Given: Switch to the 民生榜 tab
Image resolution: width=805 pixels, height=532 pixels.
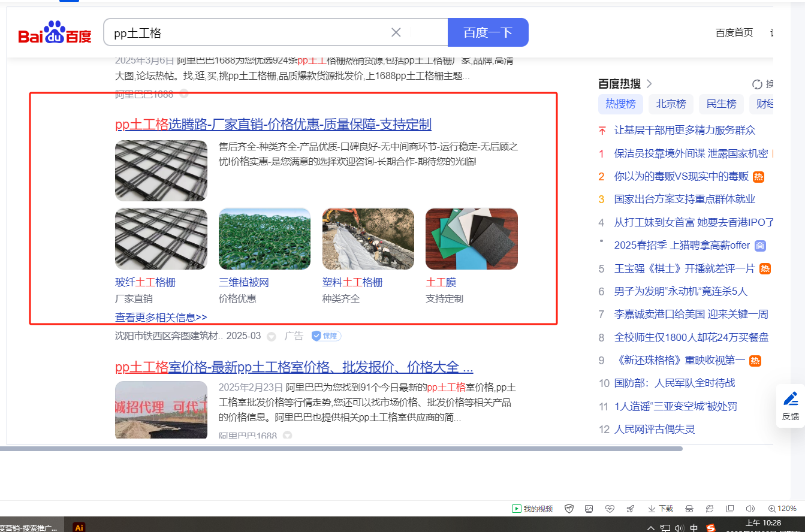Looking at the screenshot, I should 721,104.
